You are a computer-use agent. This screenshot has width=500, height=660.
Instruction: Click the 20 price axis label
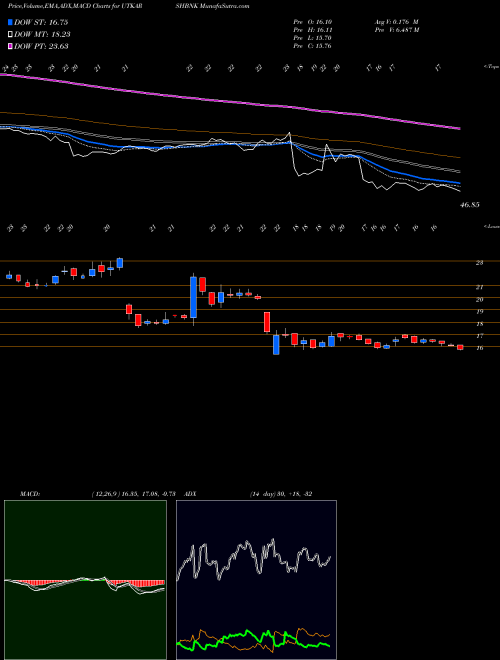(x=479, y=300)
